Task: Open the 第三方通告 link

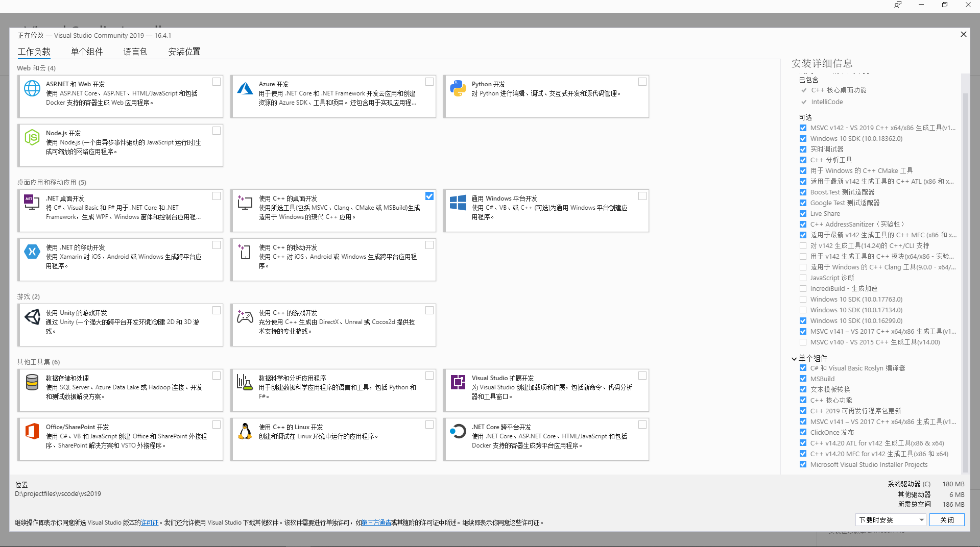Action: 376,523
